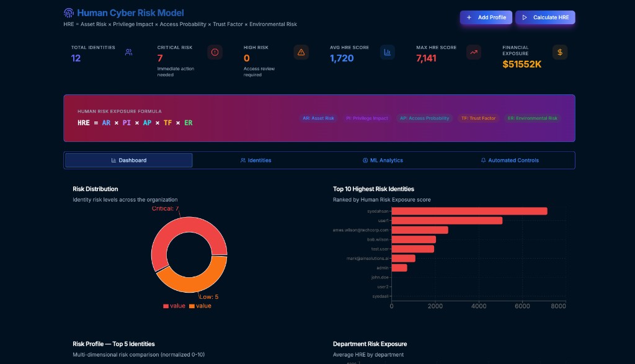Click the Max HRE Score trending-up icon
The height and width of the screenshot is (364, 635).
click(473, 52)
